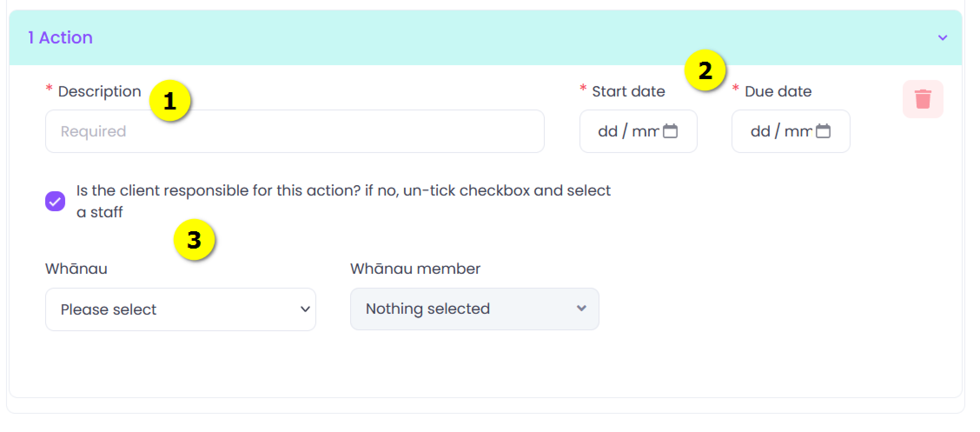Click the Due date dd/mm field
The image size is (980, 432).
click(791, 131)
